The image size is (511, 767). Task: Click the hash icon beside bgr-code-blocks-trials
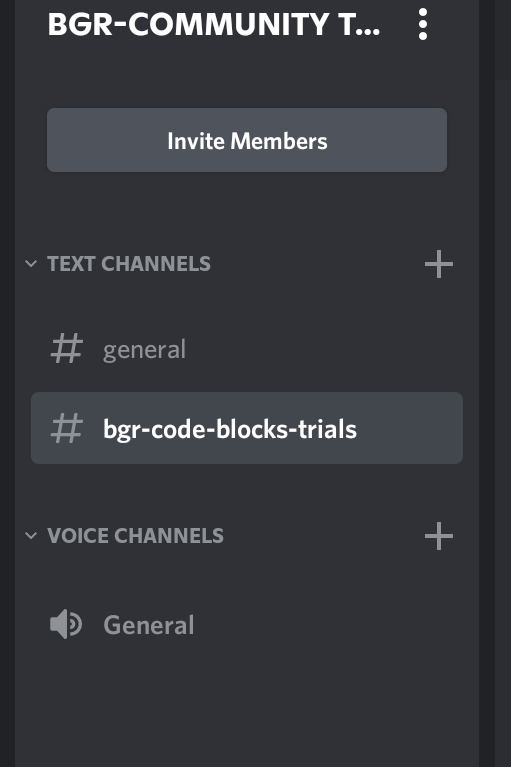click(67, 428)
